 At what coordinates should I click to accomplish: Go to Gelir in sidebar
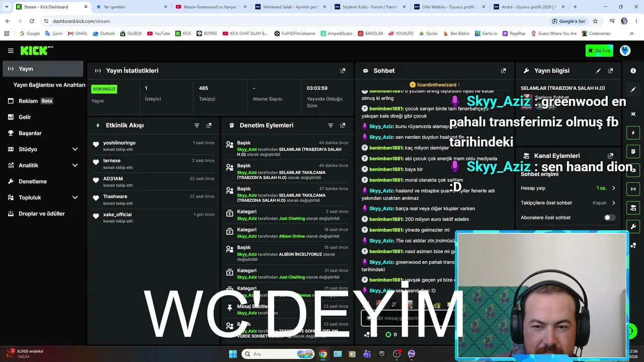(43, 117)
